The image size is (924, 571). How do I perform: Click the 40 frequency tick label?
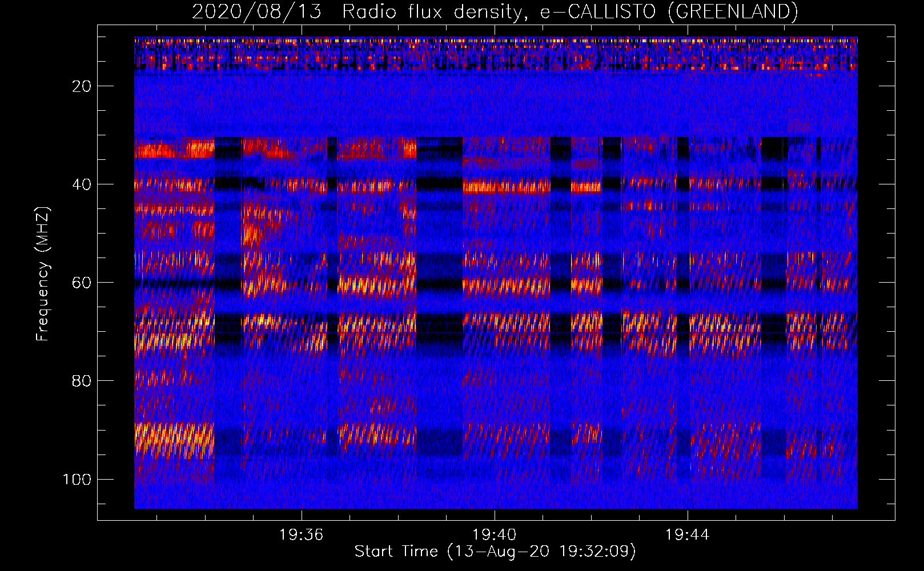coord(82,184)
